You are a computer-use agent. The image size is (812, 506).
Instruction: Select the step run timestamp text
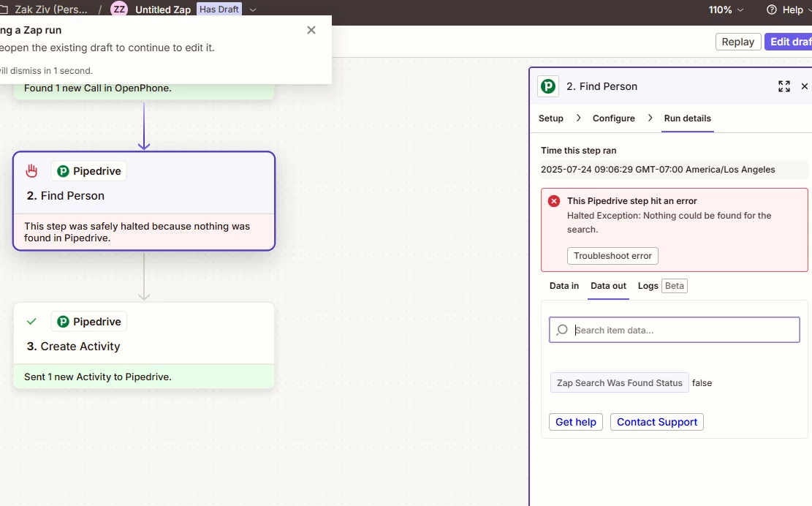(658, 170)
